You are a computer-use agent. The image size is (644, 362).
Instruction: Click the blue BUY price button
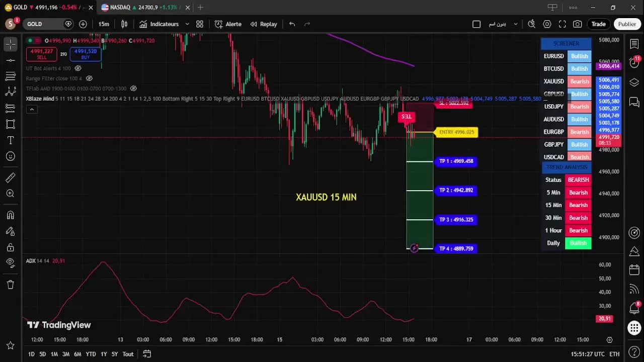[86, 54]
